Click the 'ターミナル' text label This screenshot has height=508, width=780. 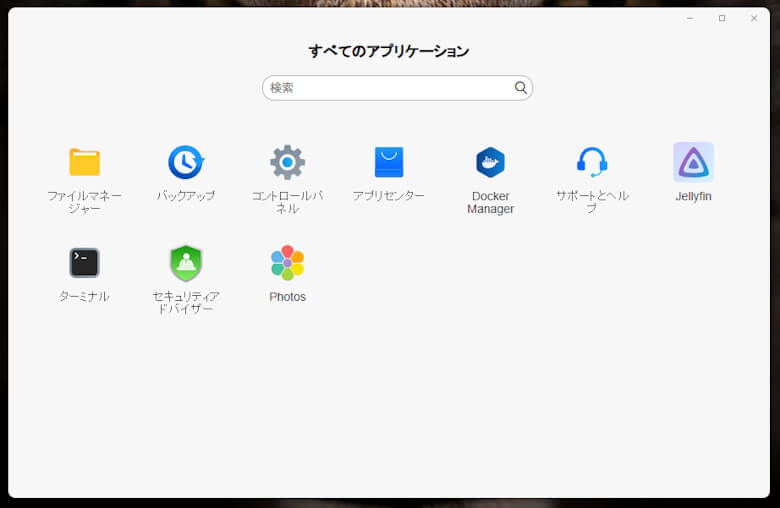(x=84, y=297)
